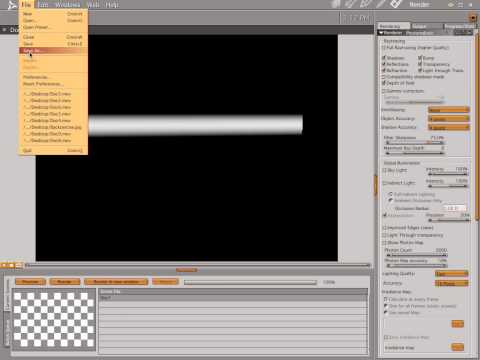Click the first orange button left of Render
Screen dimensions: 480x360
pos(30,282)
